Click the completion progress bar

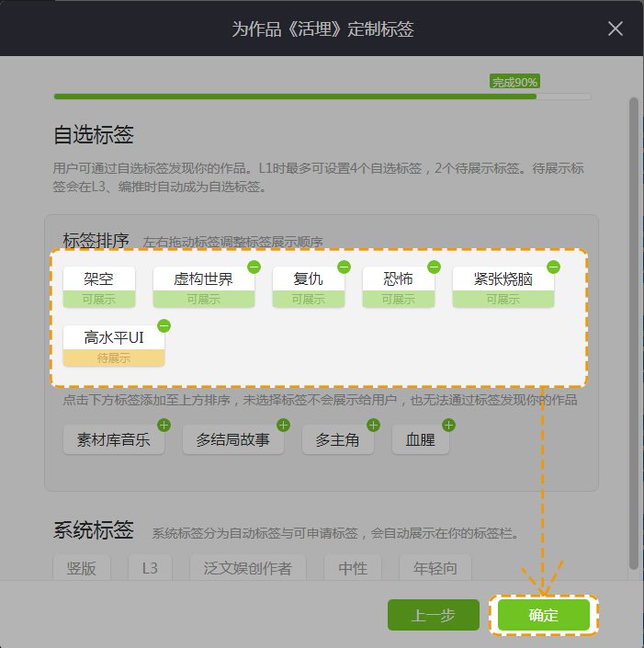(x=322, y=96)
